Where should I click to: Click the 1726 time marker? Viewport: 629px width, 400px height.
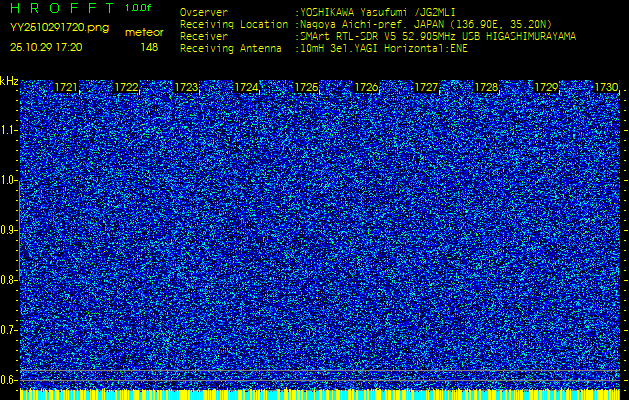pyautogui.click(x=366, y=87)
